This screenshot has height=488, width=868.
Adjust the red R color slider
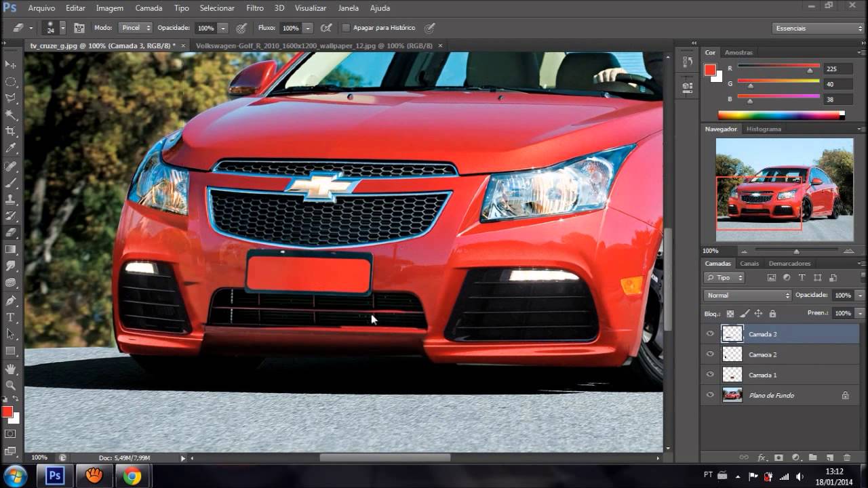click(810, 70)
